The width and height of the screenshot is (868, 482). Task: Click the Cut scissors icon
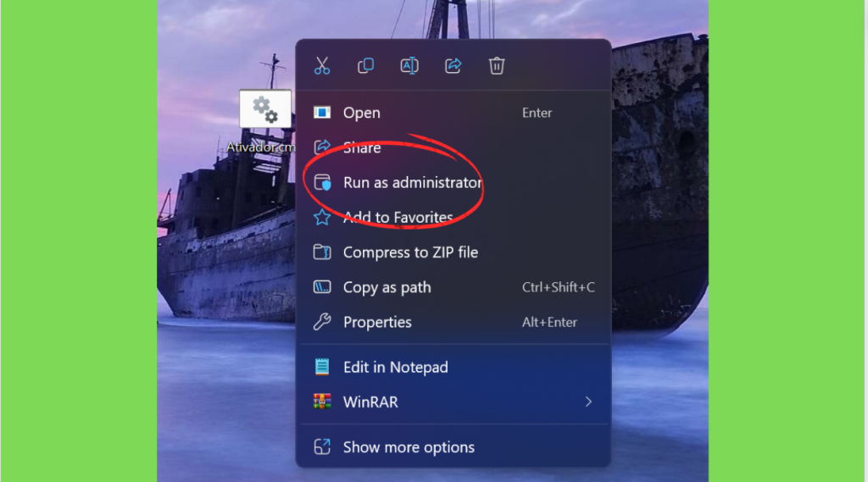(x=321, y=66)
